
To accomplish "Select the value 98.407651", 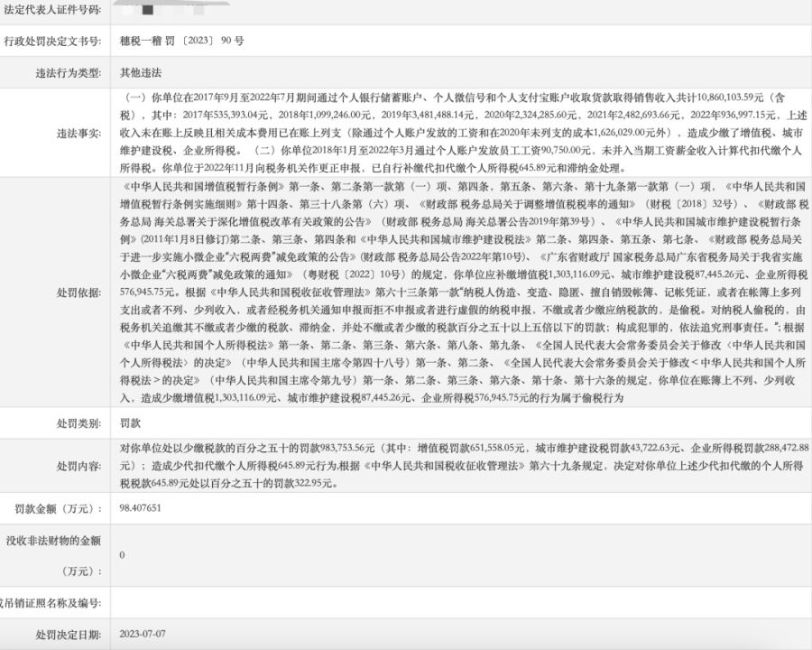I will [x=140, y=508].
